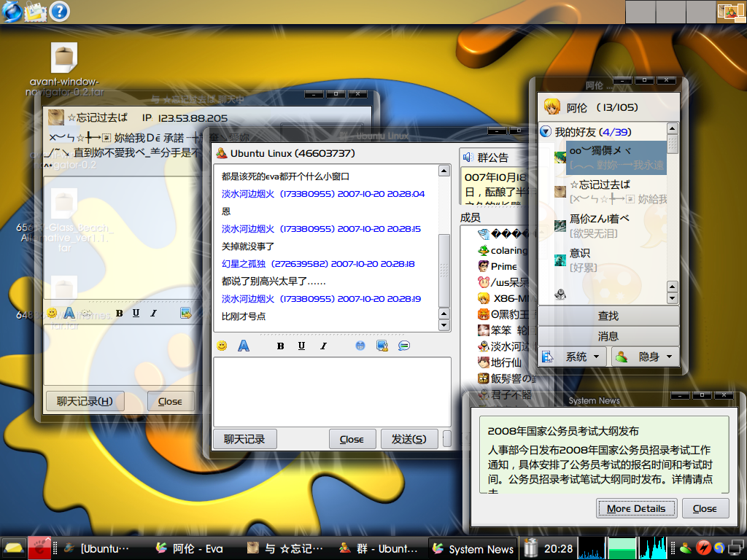
Task: Select friend oo～獨儛メ in the friends list
Action: click(x=610, y=157)
